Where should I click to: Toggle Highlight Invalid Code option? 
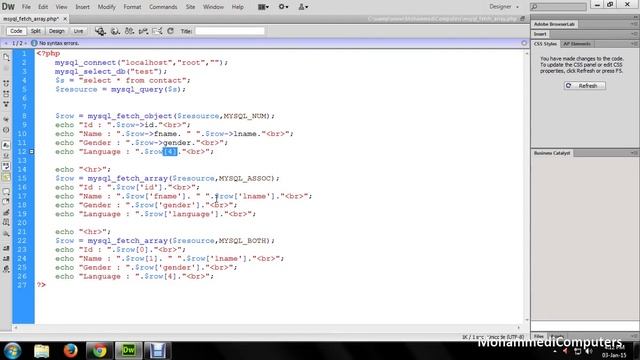pos(6,156)
